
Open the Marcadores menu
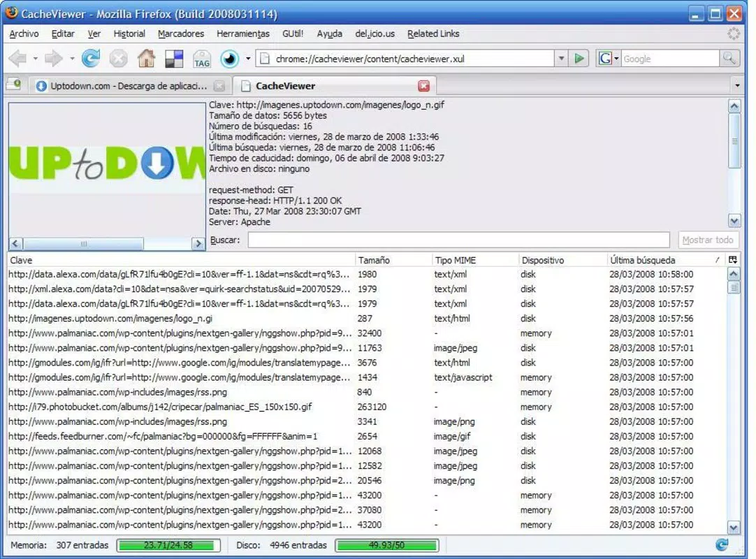coord(181,34)
